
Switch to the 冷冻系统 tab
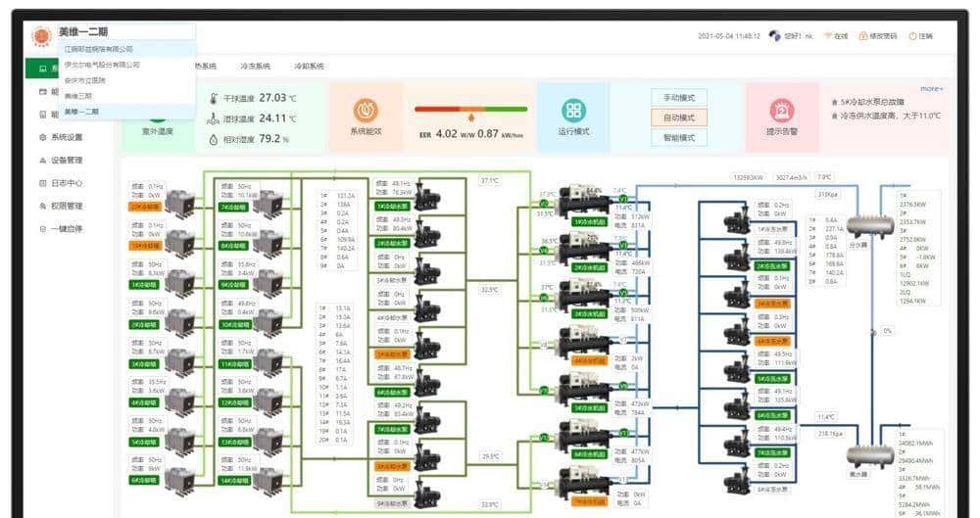(255, 67)
